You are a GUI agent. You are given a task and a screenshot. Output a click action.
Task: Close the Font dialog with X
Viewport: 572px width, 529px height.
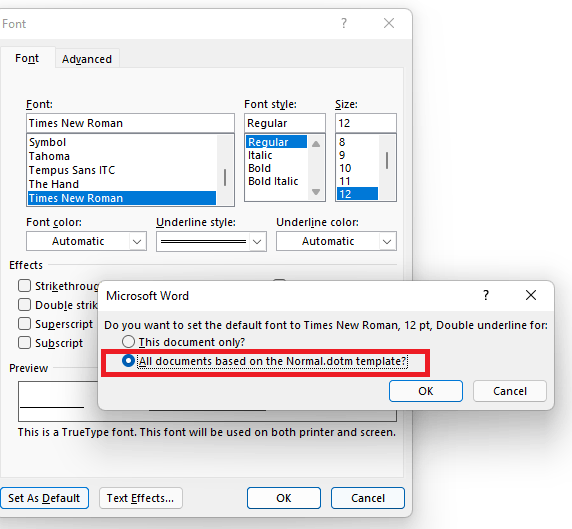389,23
